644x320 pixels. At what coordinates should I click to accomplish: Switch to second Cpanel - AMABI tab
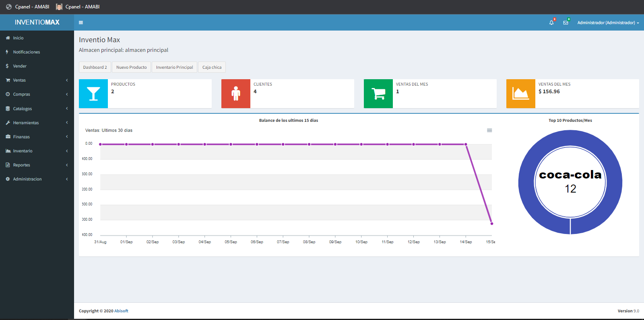(x=78, y=7)
